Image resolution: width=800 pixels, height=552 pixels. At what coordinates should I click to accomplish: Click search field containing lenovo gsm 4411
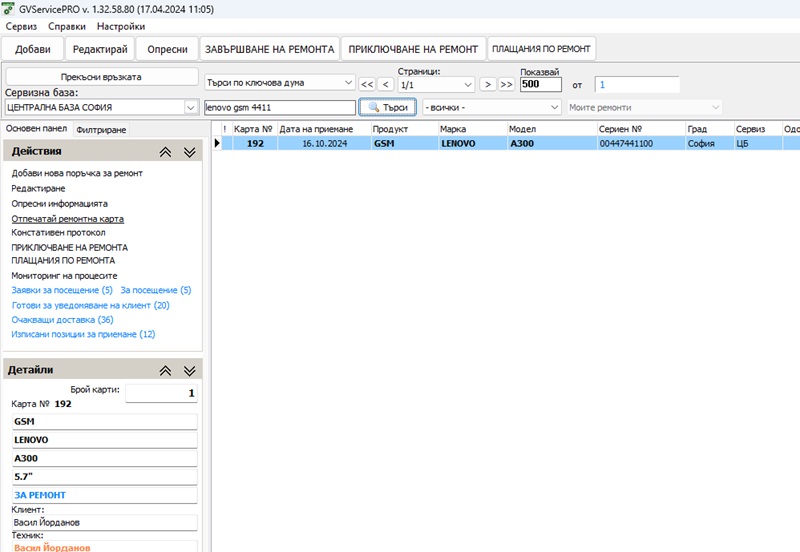[x=280, y=108]
